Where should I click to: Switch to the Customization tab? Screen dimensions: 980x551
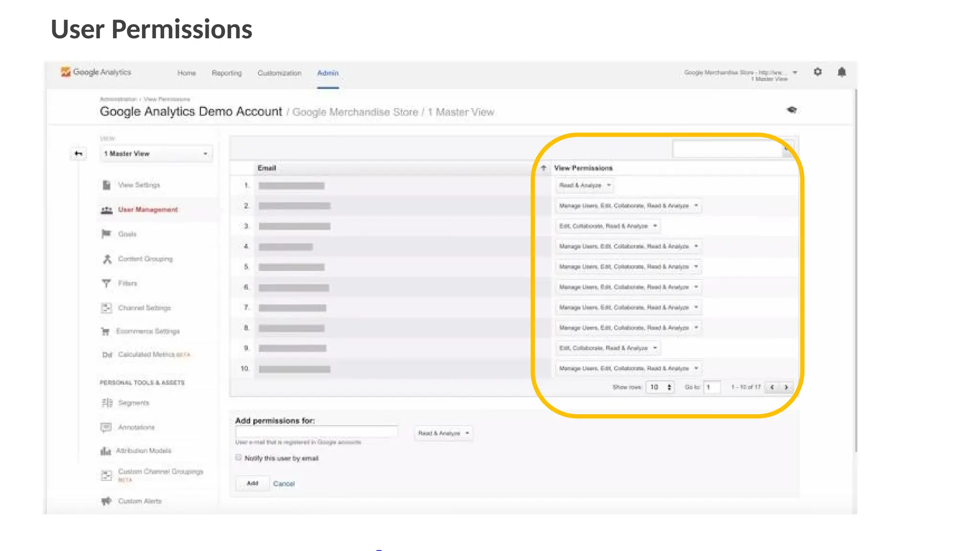pos(279,73)
